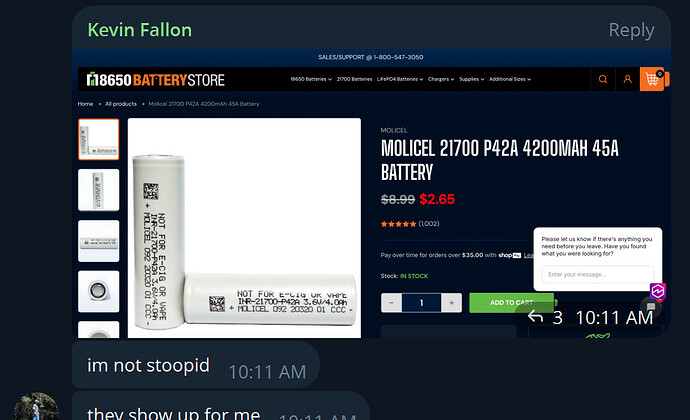
Task: Open the purple chat widget icon
Action: click(x=657, y=291)
